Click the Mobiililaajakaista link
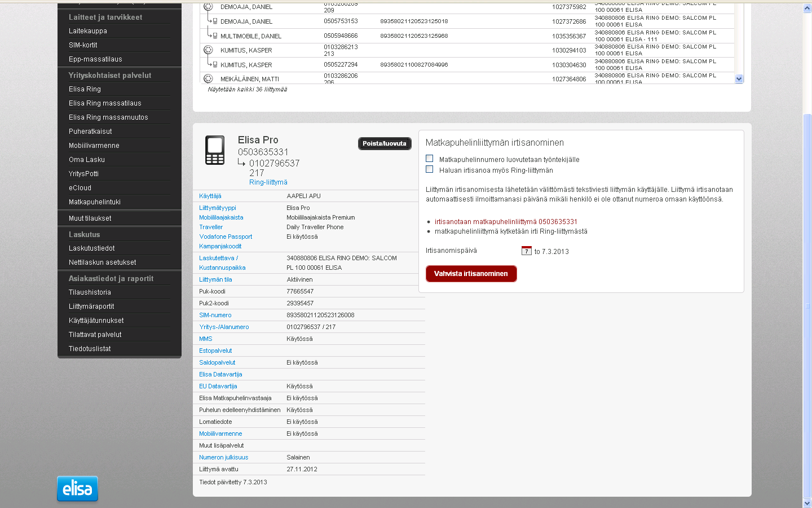 [221, 217]
